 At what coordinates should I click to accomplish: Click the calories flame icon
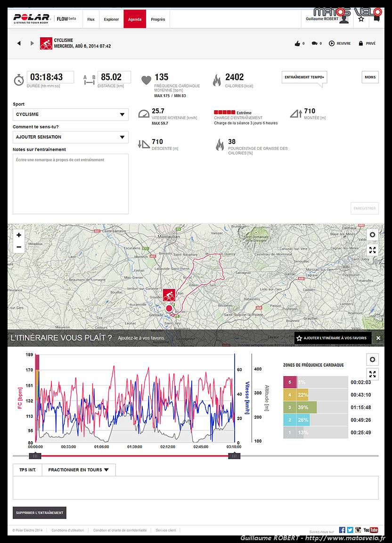coord(217,80)
